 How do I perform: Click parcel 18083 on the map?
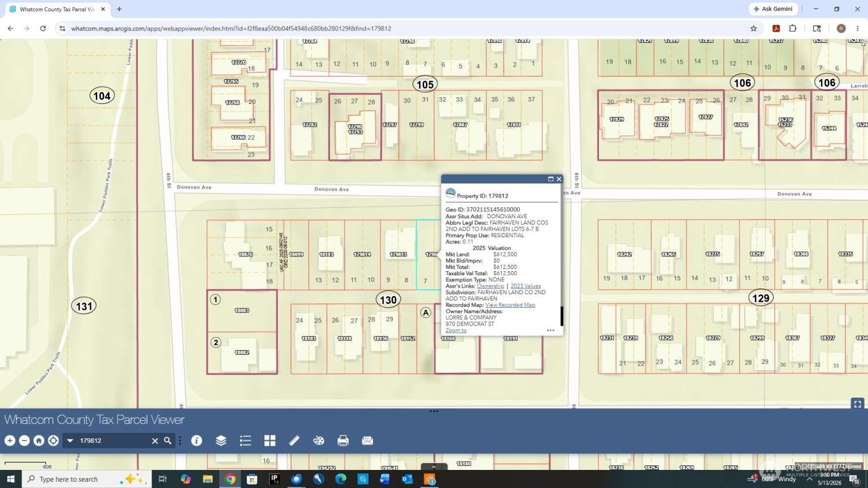241,310
